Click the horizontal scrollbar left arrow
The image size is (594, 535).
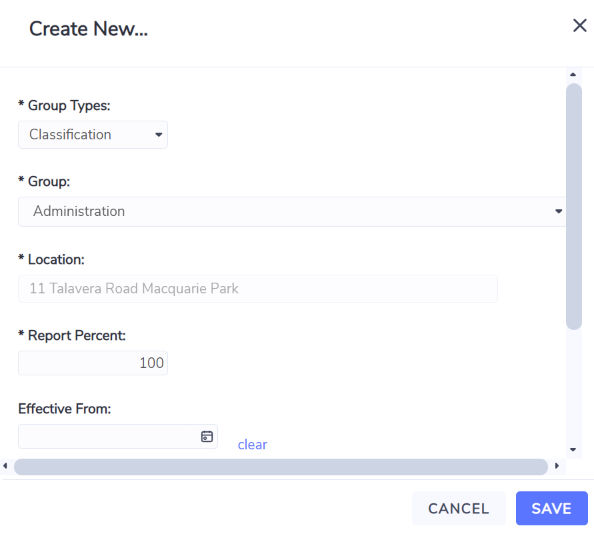pos(5,466)
